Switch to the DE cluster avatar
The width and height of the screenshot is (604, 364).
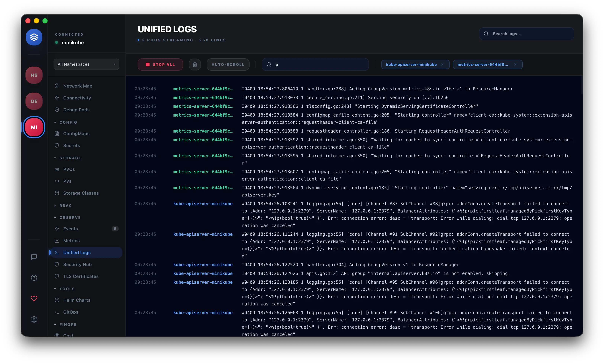pyautogui.click(x=34, y=101)
